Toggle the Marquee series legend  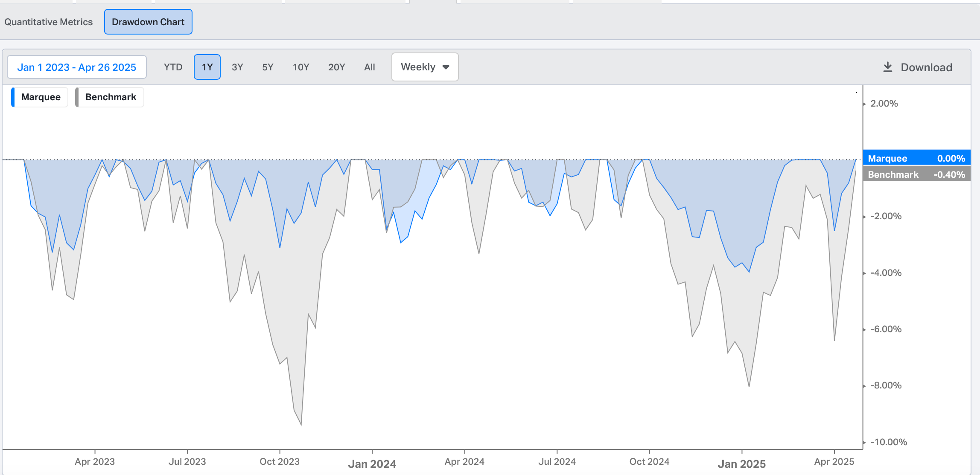[41, 97]
